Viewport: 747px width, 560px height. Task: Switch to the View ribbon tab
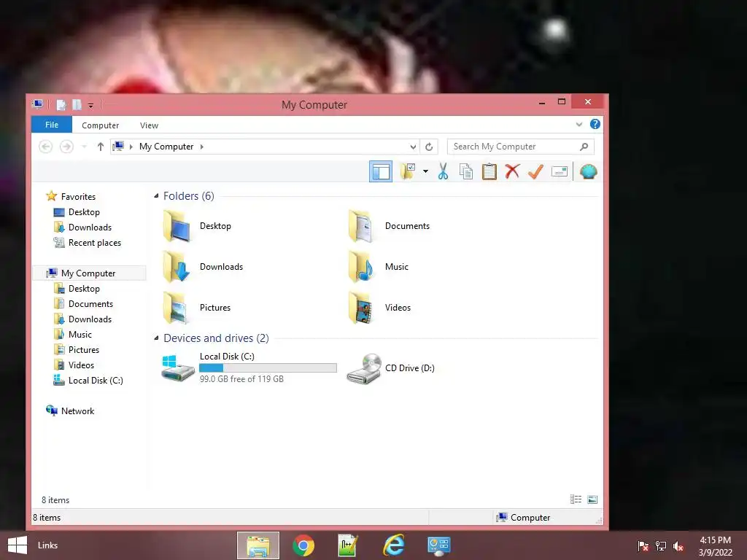[149, 125]
